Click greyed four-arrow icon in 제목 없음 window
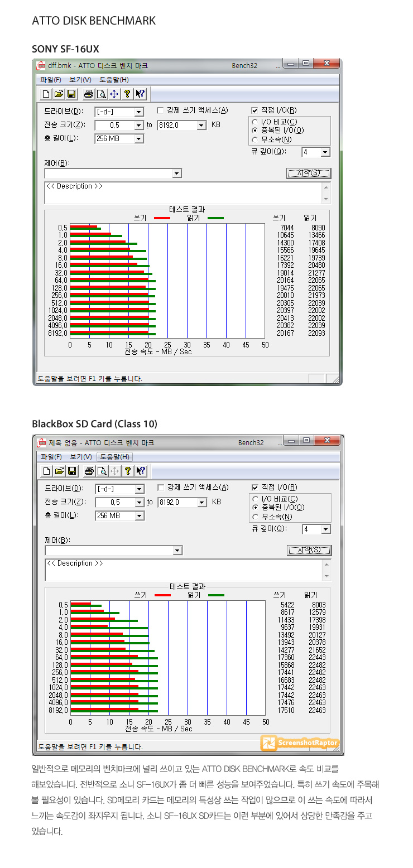This screenshot has height=868, width=413. point(114,471)
